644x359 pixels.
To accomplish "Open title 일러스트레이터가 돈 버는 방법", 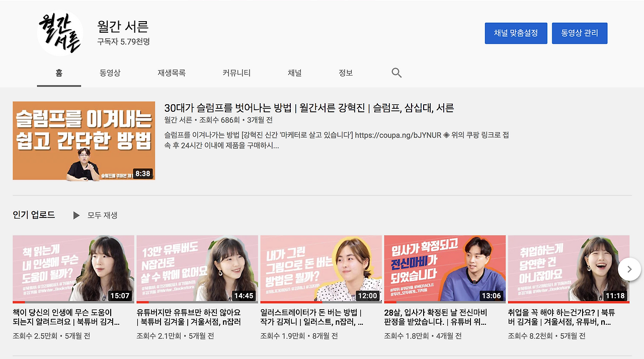I will (312, 317).
